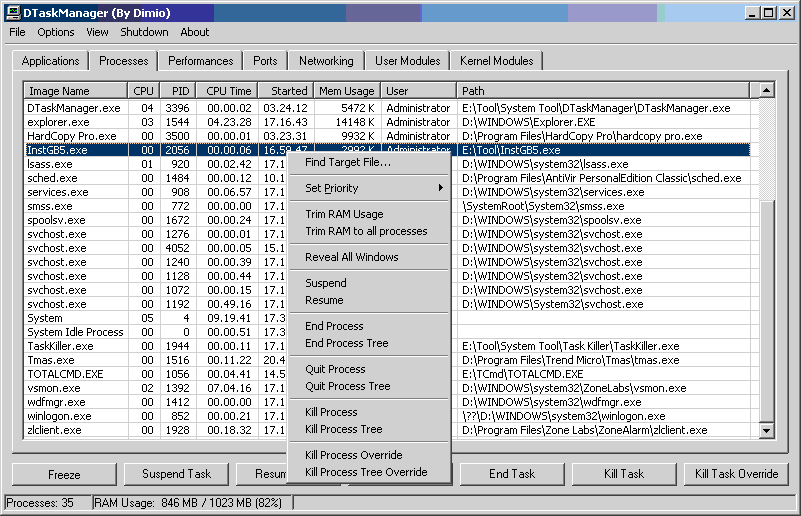Sort processes by Mem Usage column
Image resolution: width=801 pixels, height=516 pixels.
346,91
